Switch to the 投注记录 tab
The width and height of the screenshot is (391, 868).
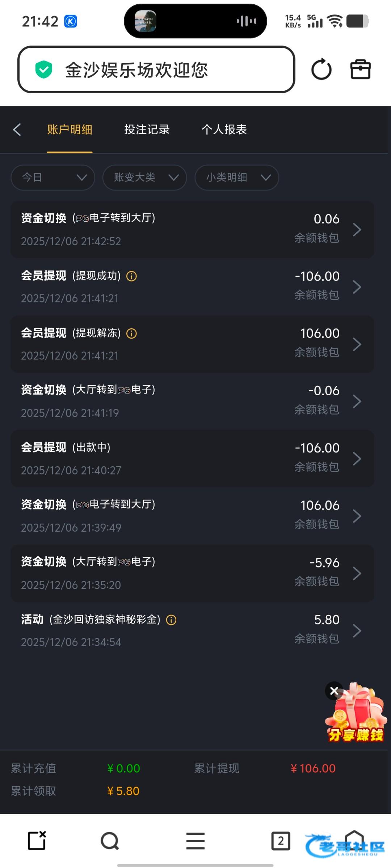147,129
